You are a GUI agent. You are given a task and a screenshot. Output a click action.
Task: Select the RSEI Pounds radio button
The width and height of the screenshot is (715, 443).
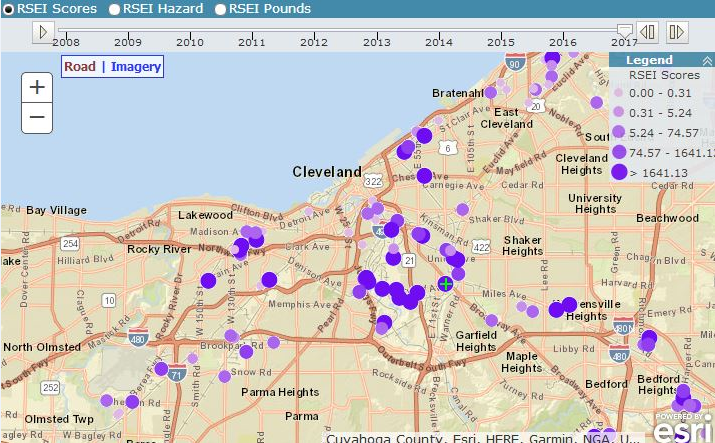tap(220, 9)
